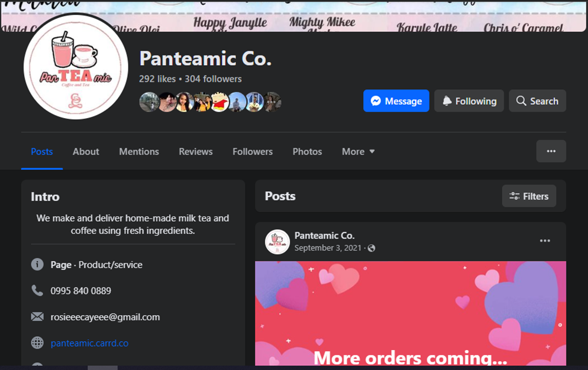Click the public globe audience icon

pyautogui.click(x=371, y=248)
